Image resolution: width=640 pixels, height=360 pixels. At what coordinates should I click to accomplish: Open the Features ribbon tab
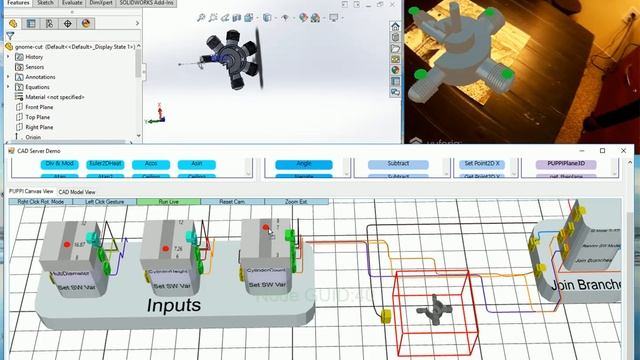(18, 3)
